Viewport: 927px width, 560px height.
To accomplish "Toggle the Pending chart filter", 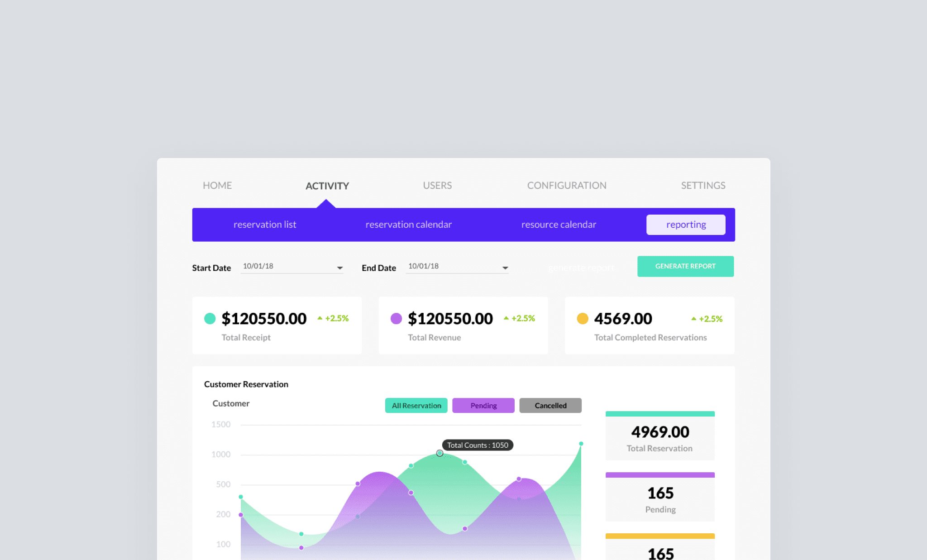I will [483, 406].
